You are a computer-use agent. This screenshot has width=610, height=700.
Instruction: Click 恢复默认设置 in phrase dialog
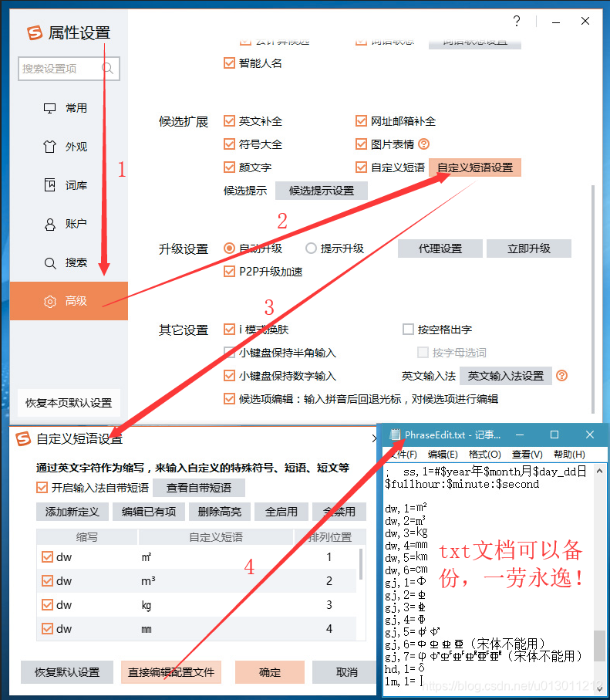pyautogui.click(x=67, y=672)
